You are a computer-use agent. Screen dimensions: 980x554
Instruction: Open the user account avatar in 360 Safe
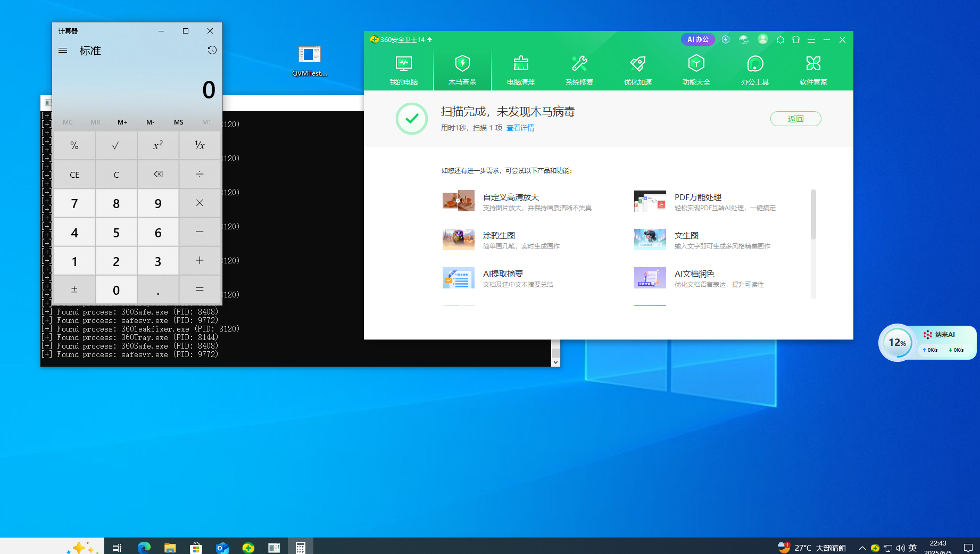point(763,39)
